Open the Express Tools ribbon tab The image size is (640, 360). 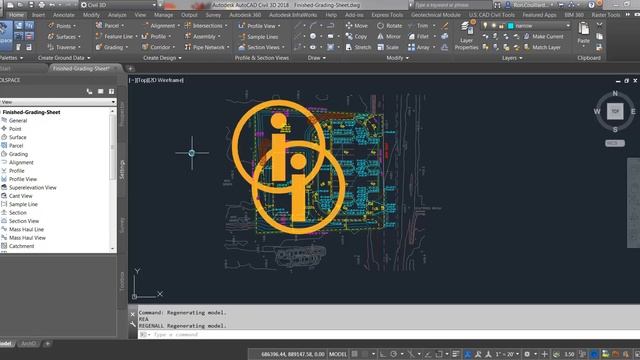pos(387,15)
